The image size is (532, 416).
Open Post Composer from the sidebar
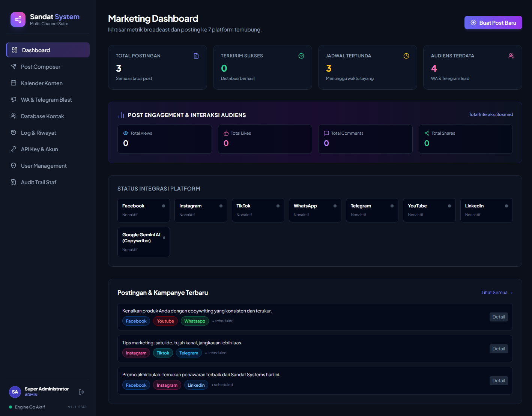click(x=48, y=66)
